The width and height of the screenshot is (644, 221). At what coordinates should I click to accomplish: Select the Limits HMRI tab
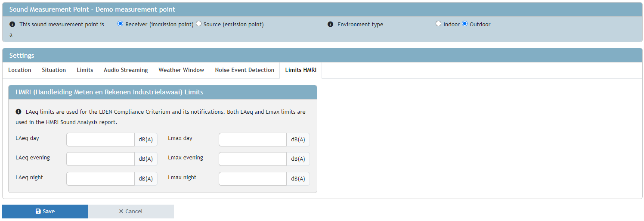[300, 70]
